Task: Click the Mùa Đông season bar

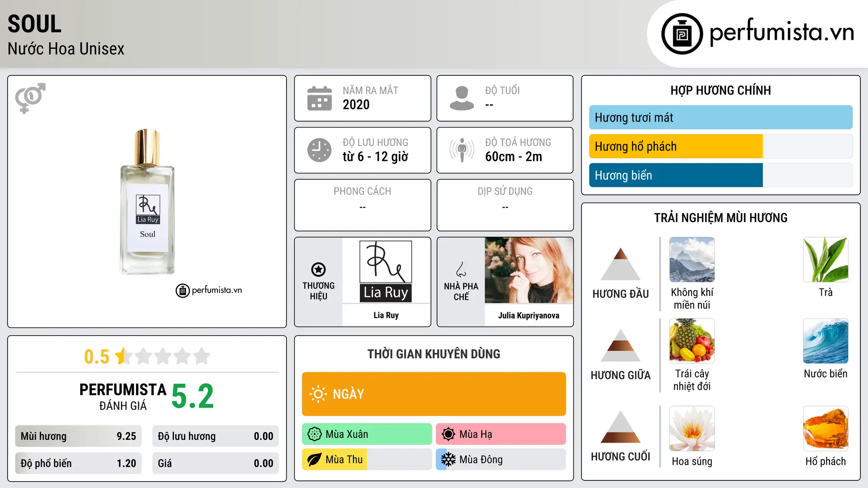Action: (x=501, y=460)
